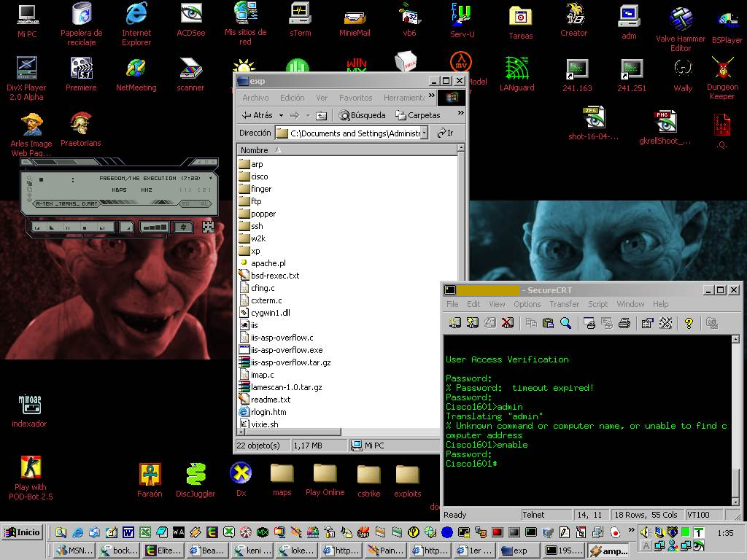Click the volume speaker tray icon
The image size is (747, 560).
pos(645,532)
